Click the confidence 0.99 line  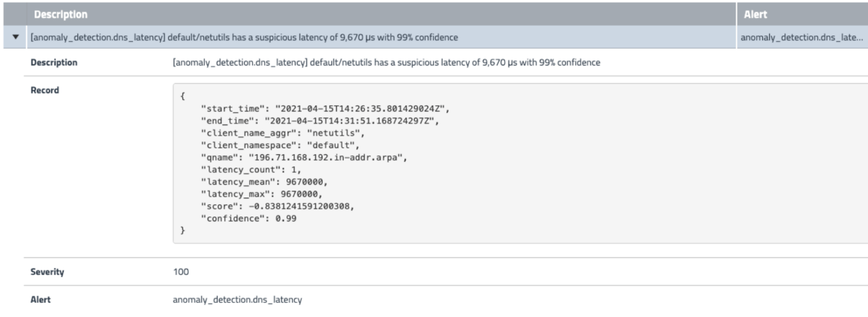249,218
